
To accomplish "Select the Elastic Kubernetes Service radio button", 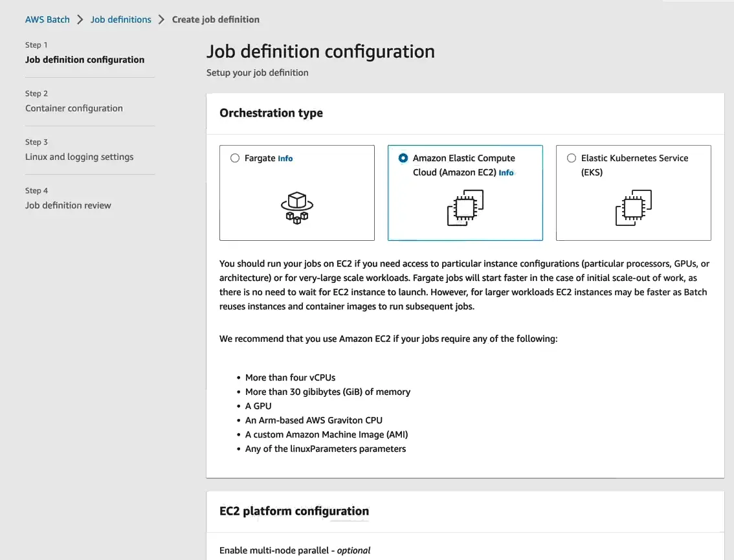I will [x=572, y=158].
